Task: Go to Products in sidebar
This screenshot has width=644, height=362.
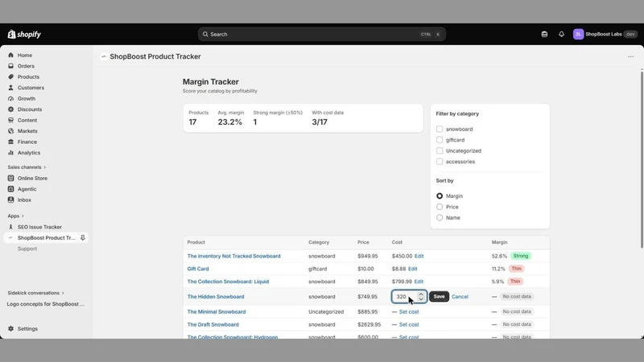Action: tap(28, 76)
